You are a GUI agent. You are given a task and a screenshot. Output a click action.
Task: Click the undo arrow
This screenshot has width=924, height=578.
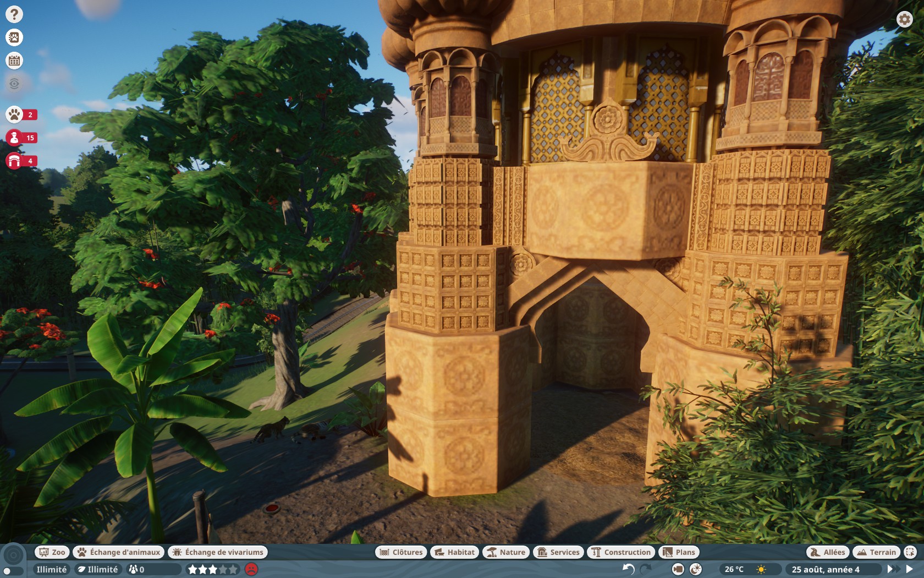point(628,569)
